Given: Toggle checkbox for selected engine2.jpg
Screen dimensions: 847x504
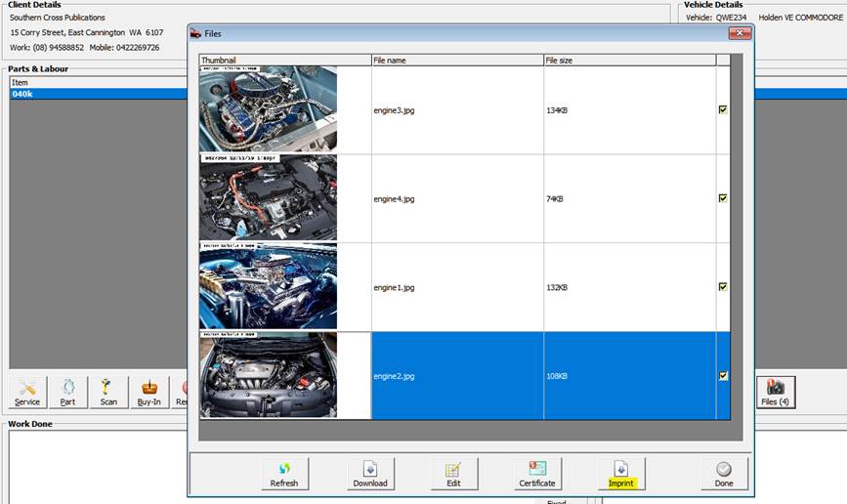Looking at the screenshot, I should [723, 376].
